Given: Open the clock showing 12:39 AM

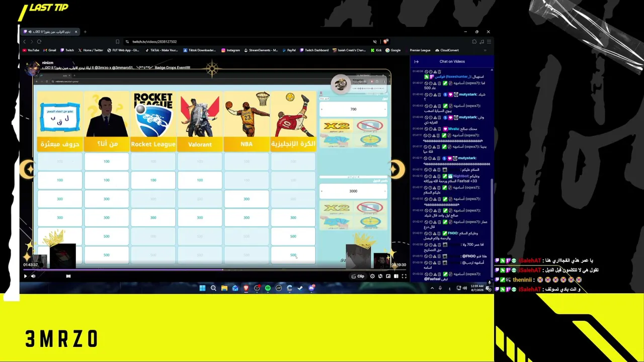Looking at the screenshot, I should tap(477, 288).
